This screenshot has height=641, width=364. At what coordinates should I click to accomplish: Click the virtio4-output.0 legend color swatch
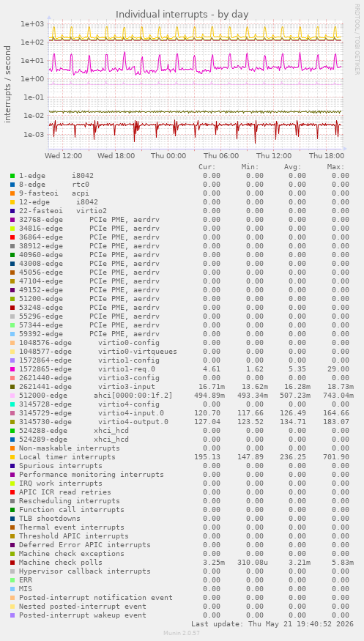12,422
